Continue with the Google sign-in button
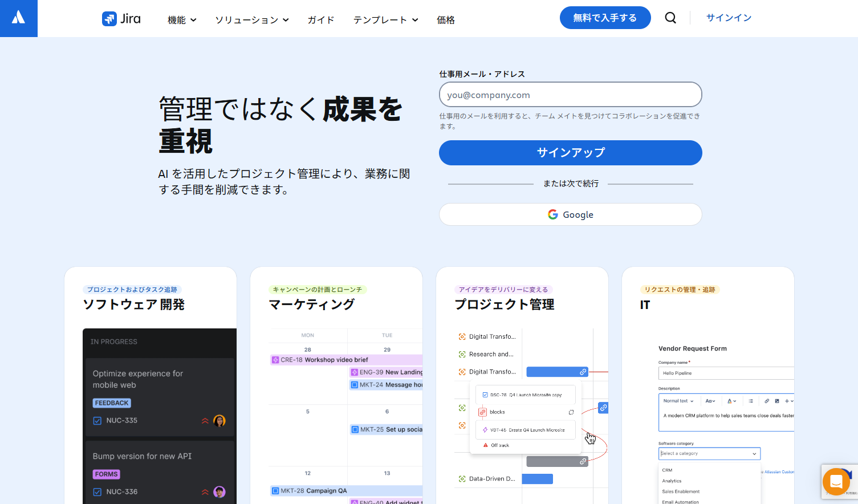Viewport: 858px width, 504px height. [570, 214]
